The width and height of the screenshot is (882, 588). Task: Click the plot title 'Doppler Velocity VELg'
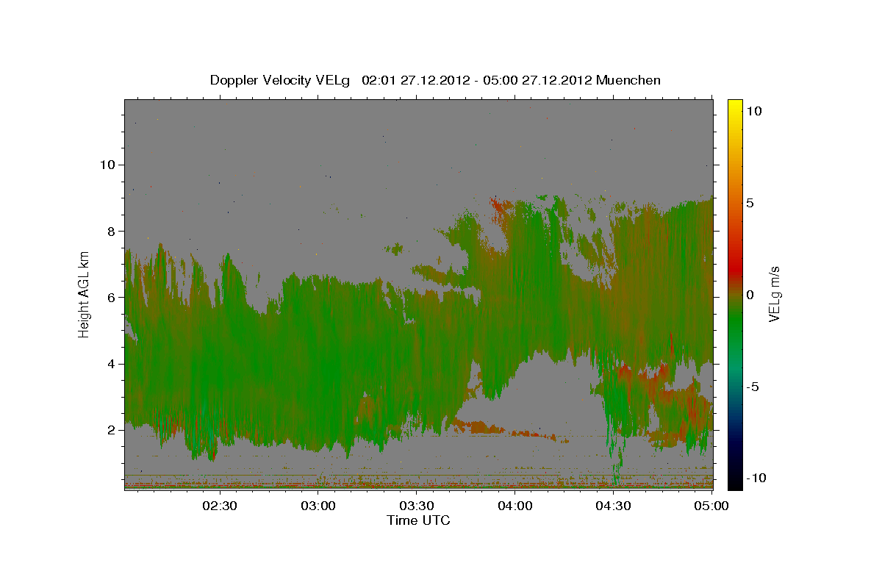point(279,80)
